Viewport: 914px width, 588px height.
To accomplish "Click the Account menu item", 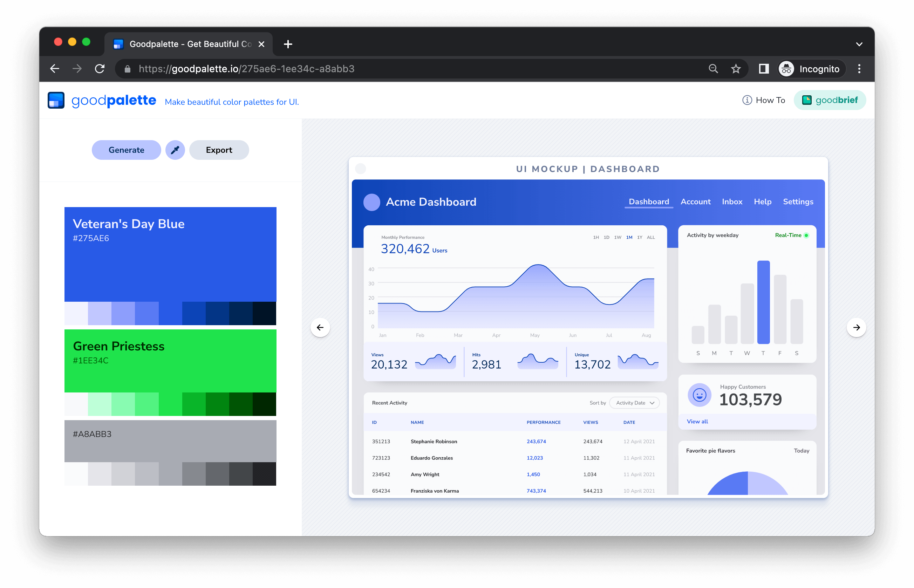I will tap(696, 201).
